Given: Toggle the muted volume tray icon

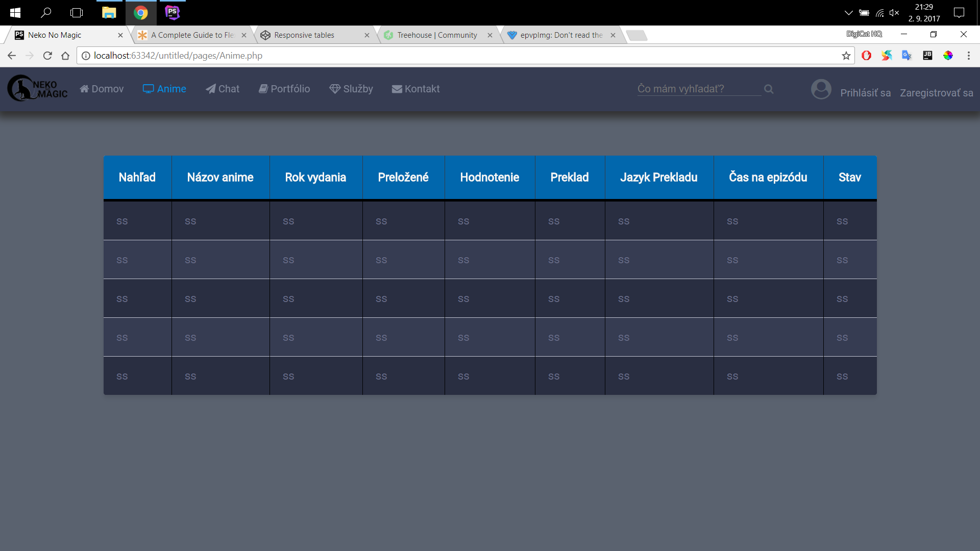Looking at the screenshot, I should (x=894, y=13).
